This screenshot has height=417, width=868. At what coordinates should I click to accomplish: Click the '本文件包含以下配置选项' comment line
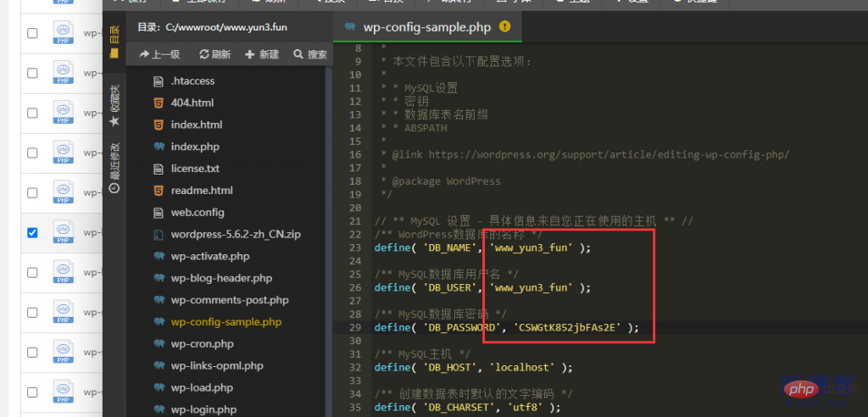455,62
